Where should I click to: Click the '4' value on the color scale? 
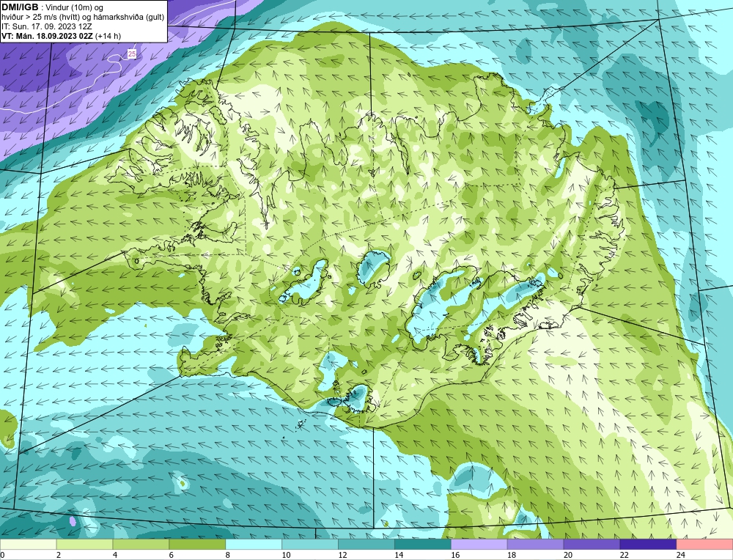coord(115,555)
